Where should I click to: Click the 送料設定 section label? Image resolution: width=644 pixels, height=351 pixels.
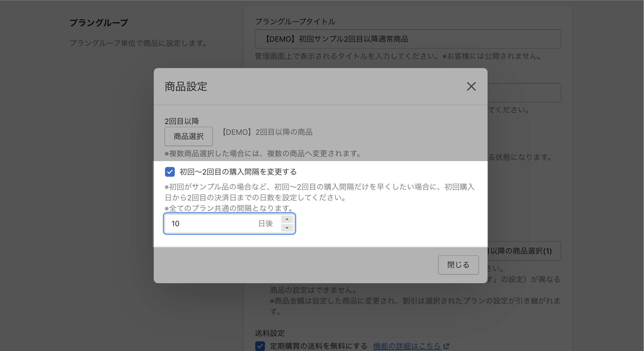pyautogui.click(x=269, y=333)
